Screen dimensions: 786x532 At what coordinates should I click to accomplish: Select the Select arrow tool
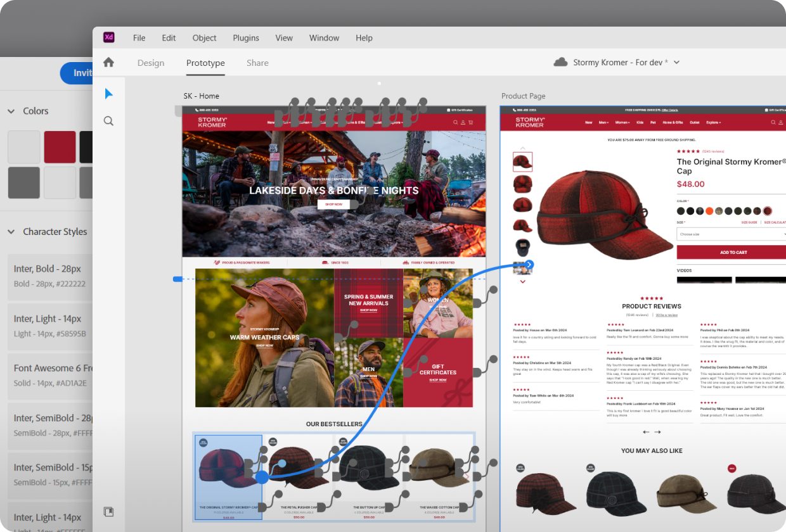(108, 94)
